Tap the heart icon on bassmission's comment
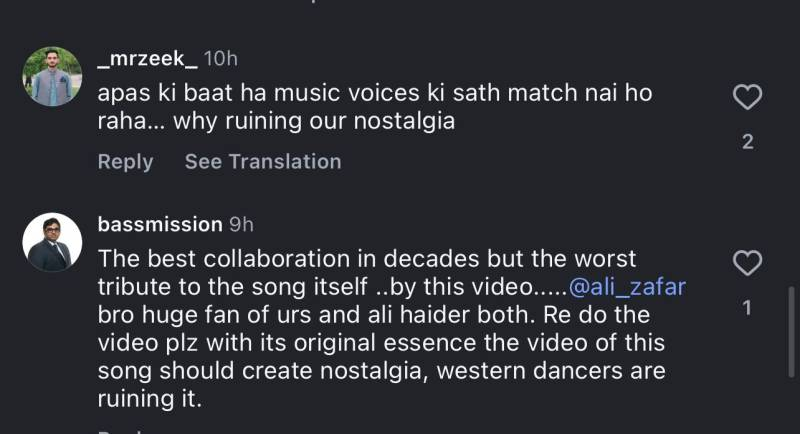Image resolution: width=800 pixels, height=434 pixels. click(748, 263)
